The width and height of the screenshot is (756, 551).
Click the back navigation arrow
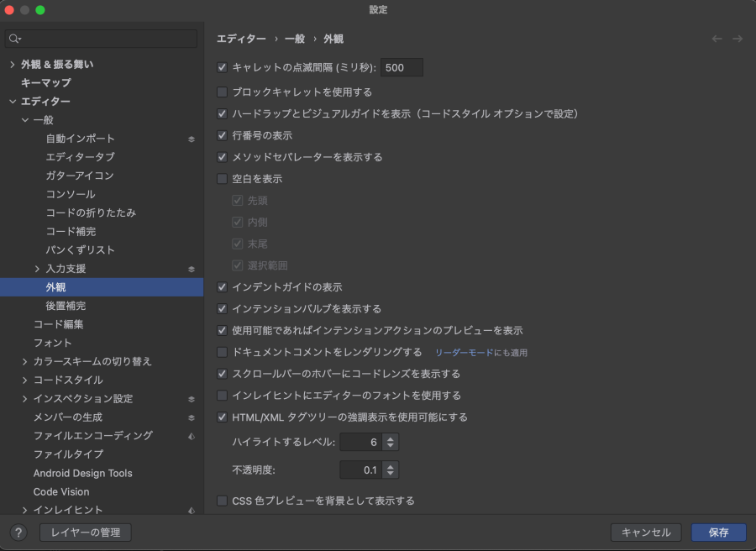[717, 39]
